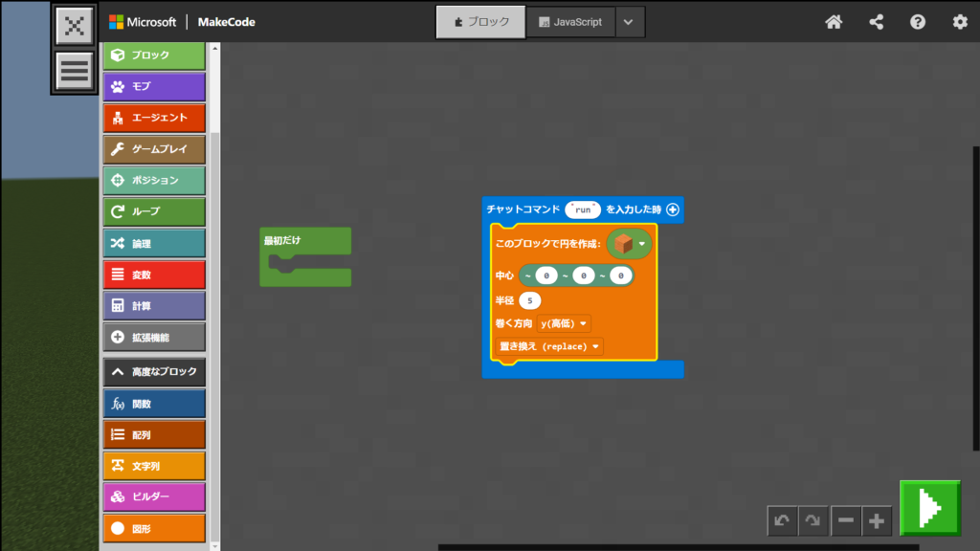Viewport: 980px width, 551px height.
Task: Open the home icon in header
Action: [834, 22]
